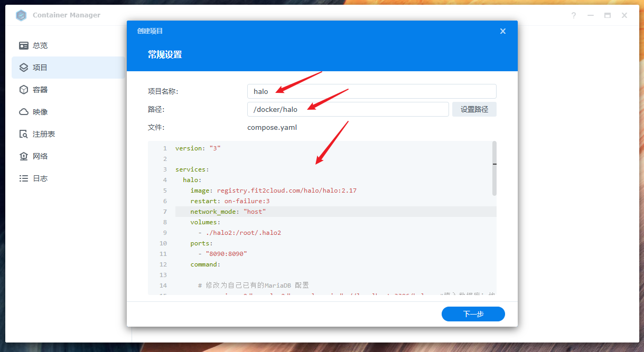Click the 路径 field showing /docker/halo
The width and height of the screenshot is (644, 352).
coord(348,109)
